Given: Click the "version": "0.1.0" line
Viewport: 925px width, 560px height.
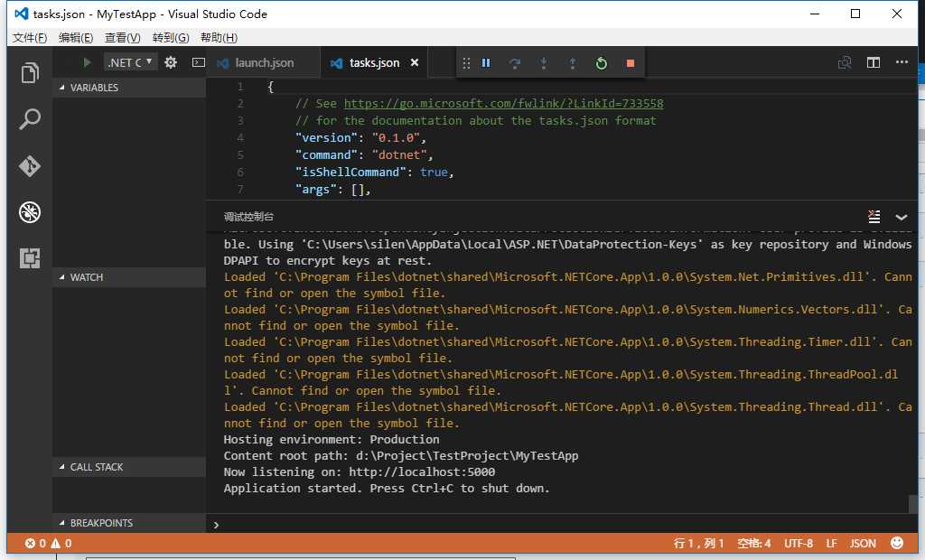Looking at the screenshot, I should click(360, 138).
